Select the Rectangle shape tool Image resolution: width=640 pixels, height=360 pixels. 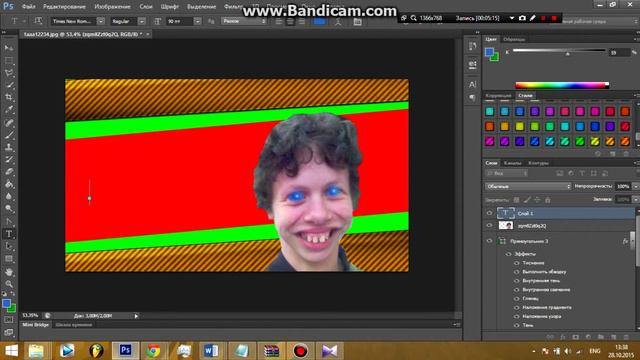point(9,259)
